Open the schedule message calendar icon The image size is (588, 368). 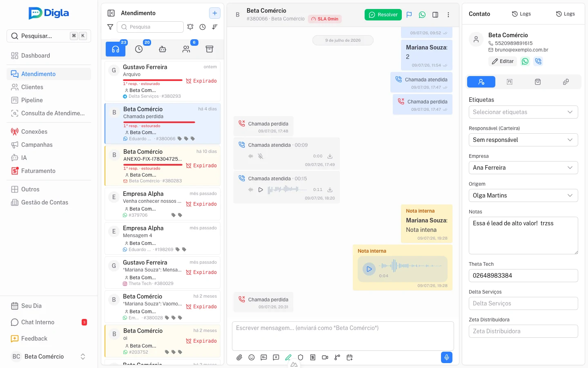350,357
